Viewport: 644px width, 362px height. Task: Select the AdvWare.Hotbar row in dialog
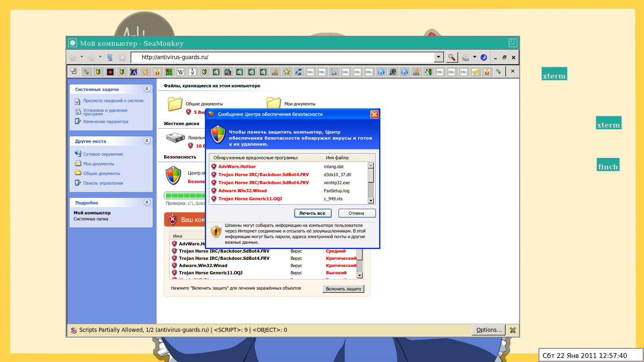pyautogui.click(x=289, y=167)
